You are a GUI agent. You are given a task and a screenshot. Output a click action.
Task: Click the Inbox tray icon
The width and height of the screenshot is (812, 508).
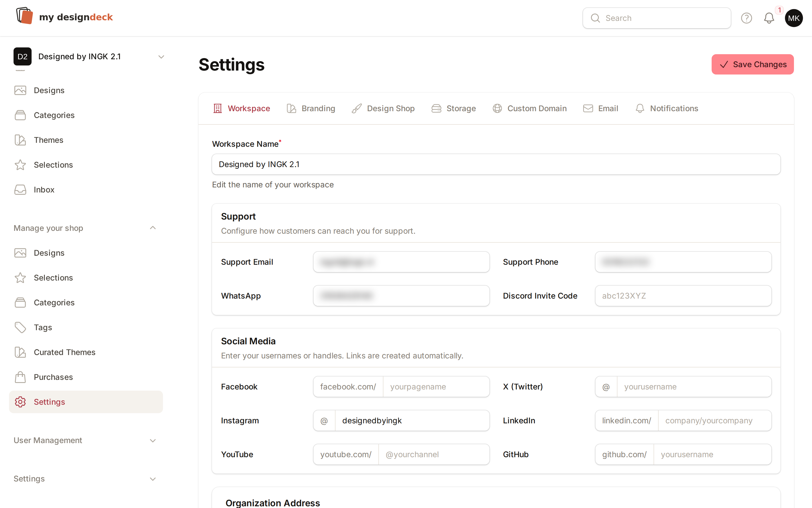click(x=20, y=190)
